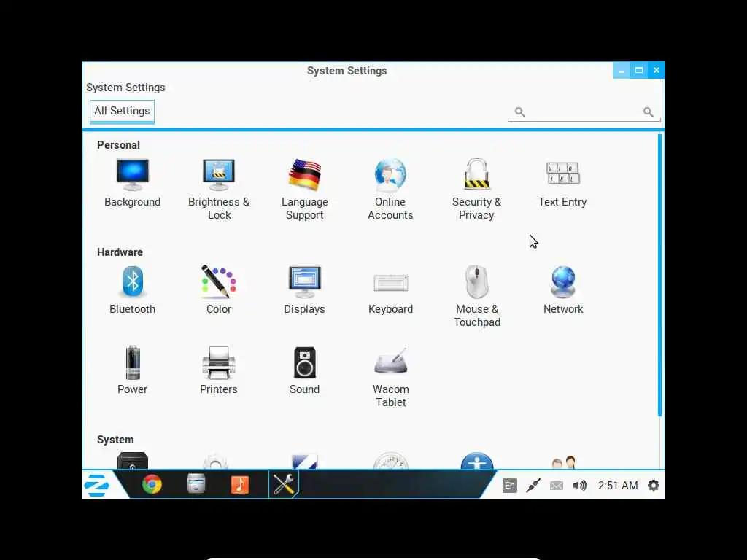
Task: Open the En keyboard language indicator
Action: pyautogui.click(x=510, y=485)
